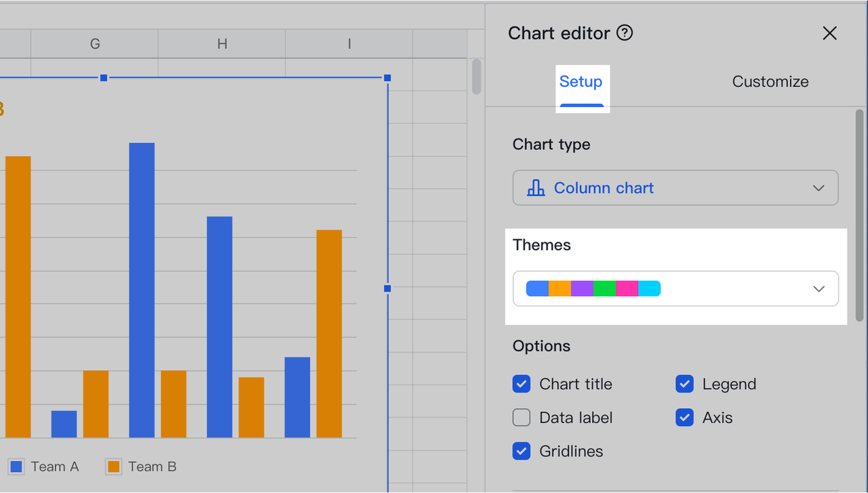Click the cyan swatch in the Themes preview
Viewport: 868px width, 493px height.
pos(650,288)
